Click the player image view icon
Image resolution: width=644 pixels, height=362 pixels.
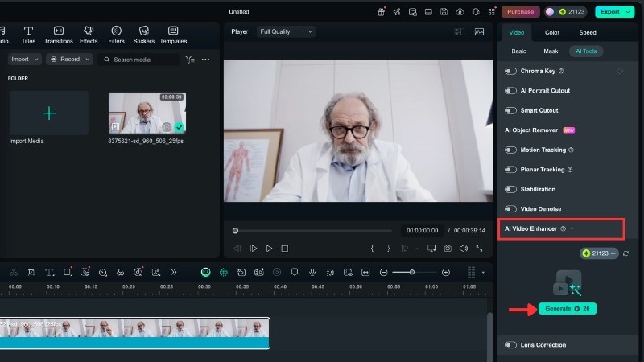pyautogui.click(x=479, y=31)
